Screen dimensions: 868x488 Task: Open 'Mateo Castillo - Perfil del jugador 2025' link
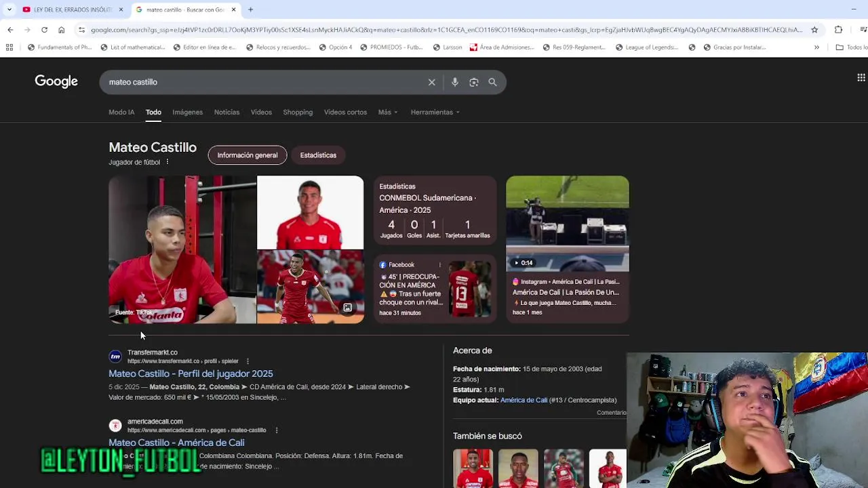191,373
